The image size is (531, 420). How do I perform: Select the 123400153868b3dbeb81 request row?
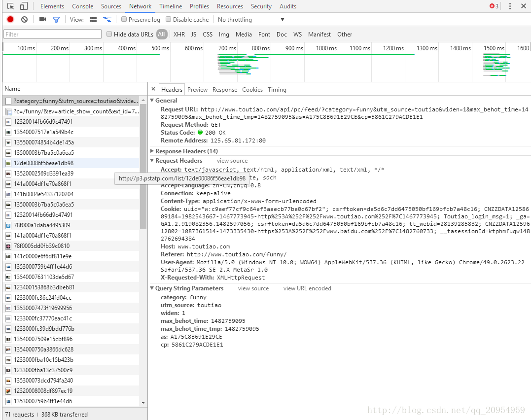(72, 287)
